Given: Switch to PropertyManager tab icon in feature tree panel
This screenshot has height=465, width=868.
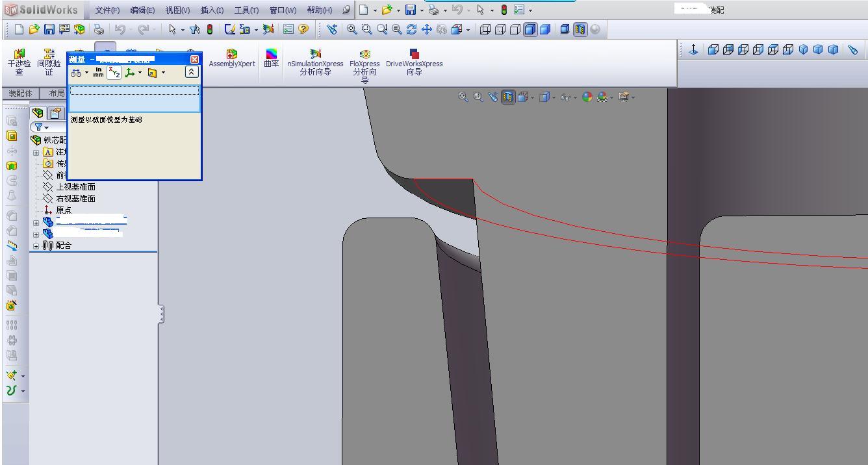Looking at the screenshot, I should pos(55,114).
